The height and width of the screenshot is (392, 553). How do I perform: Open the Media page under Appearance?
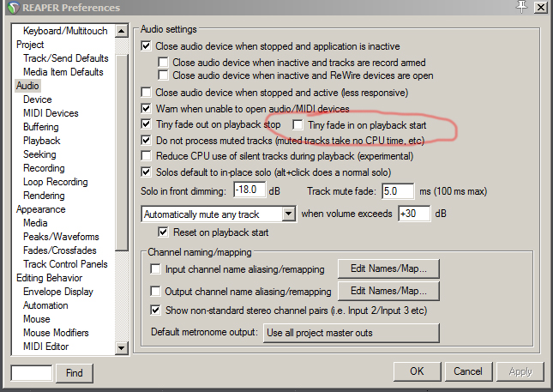[35, 223]
